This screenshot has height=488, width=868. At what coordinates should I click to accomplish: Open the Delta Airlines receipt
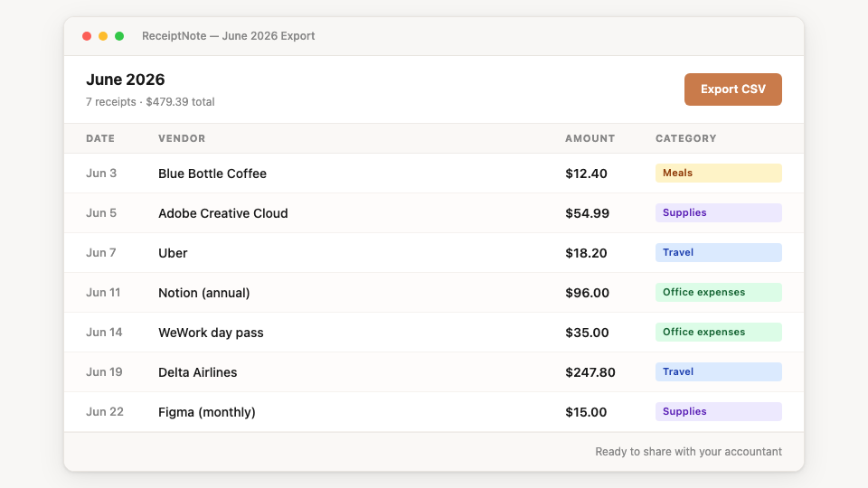pos(434,372)
